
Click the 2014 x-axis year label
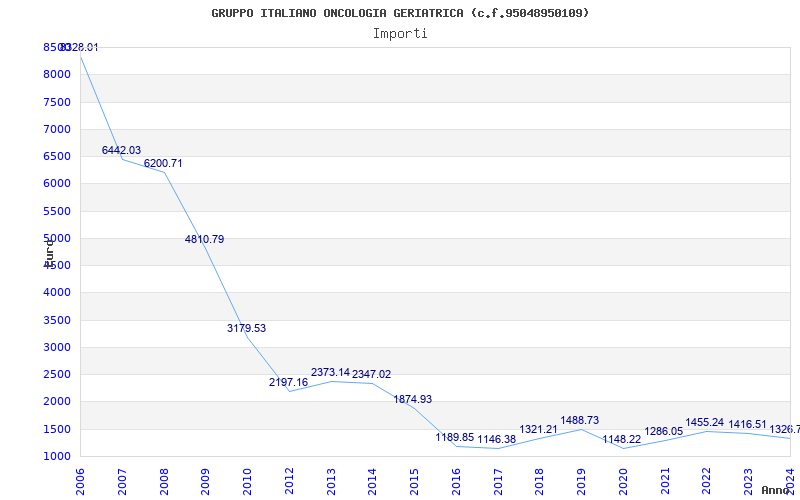coord(372,481)
